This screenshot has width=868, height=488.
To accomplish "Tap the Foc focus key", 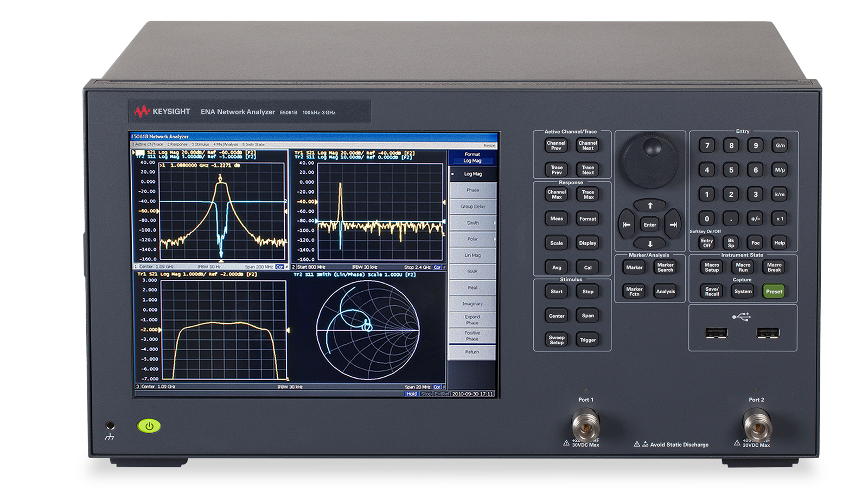I will [755, 243].
